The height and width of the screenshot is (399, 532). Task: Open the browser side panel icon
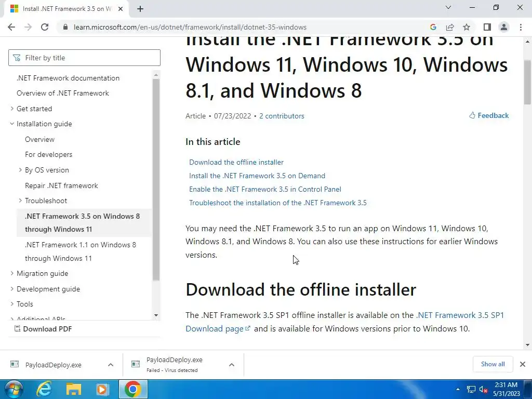click(487, 27)
